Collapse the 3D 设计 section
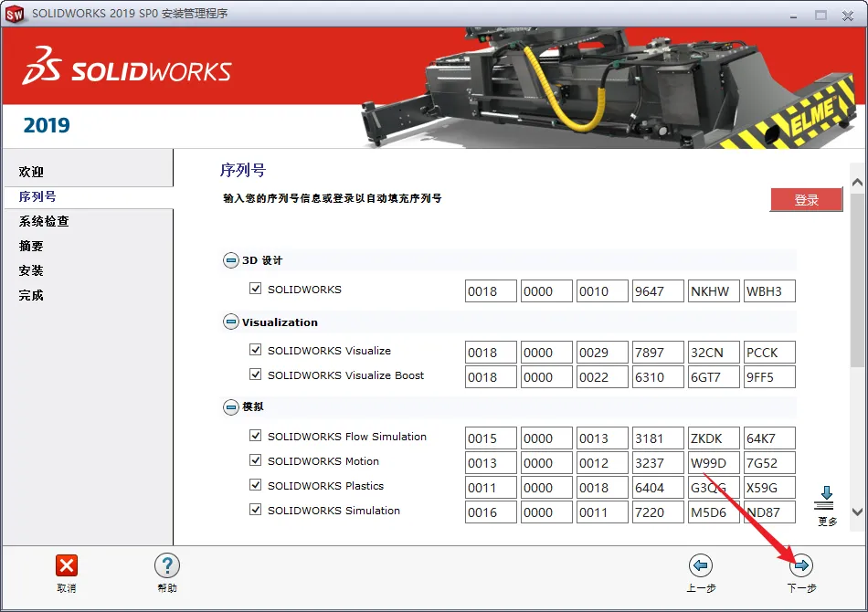The width and height of the screenshot is (868, 612). (x=231, y=260)
